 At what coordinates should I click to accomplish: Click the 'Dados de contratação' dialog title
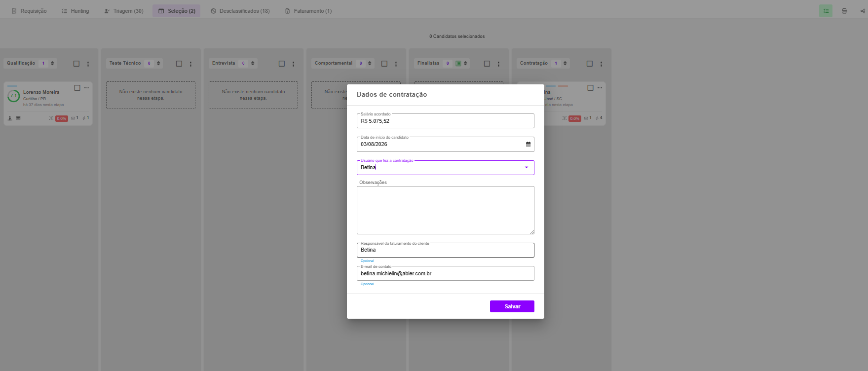coord(392,95)
